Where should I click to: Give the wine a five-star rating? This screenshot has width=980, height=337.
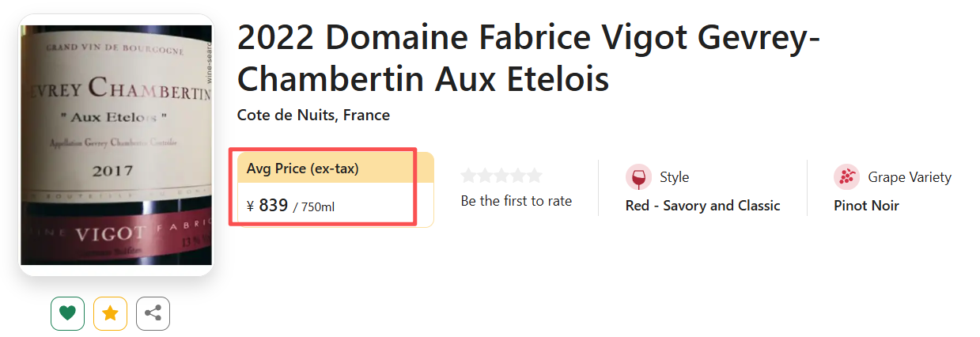535,176
